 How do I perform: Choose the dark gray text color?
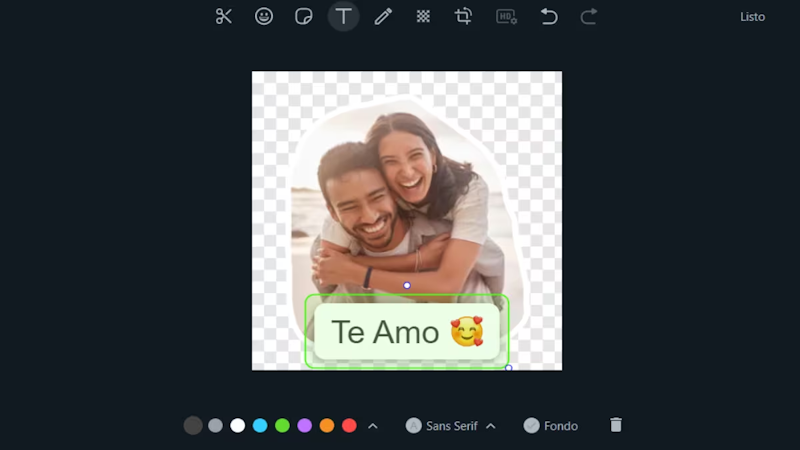193,426
